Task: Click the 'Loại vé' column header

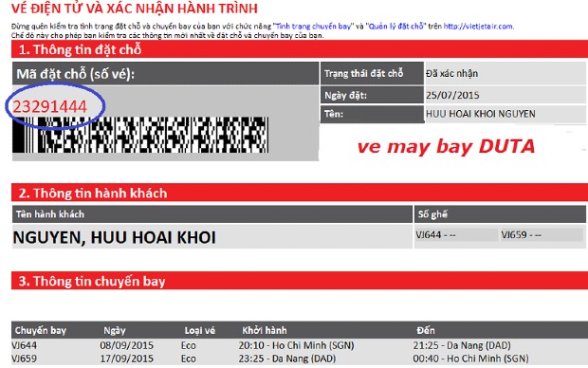Action: (x=199, y=330)
